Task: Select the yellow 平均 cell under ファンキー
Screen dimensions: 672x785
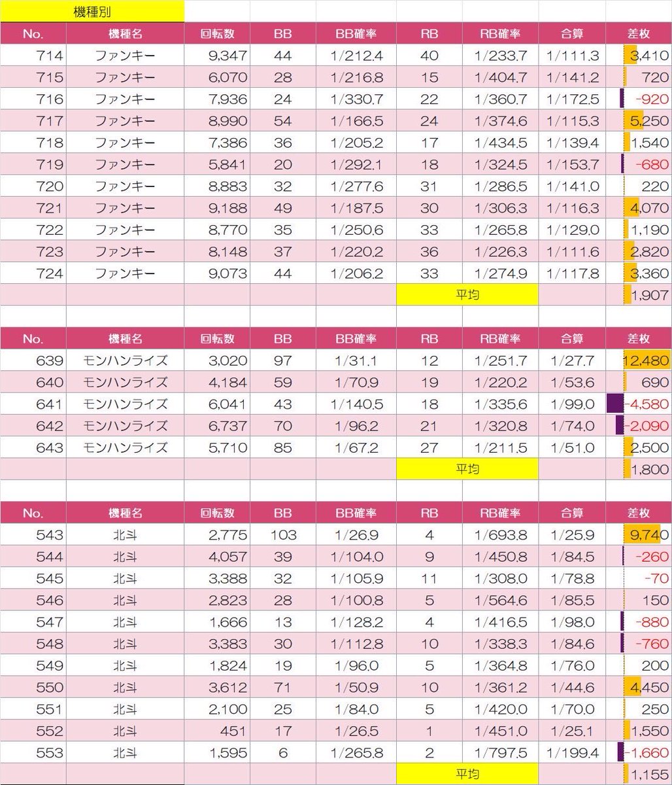Action: [x=467, y=295]
